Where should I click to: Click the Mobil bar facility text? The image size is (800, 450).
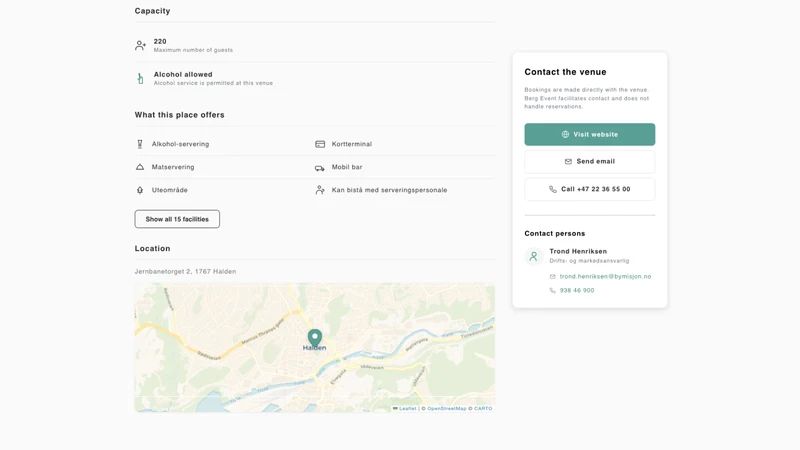pyautogui.click(x=347, y=167)
